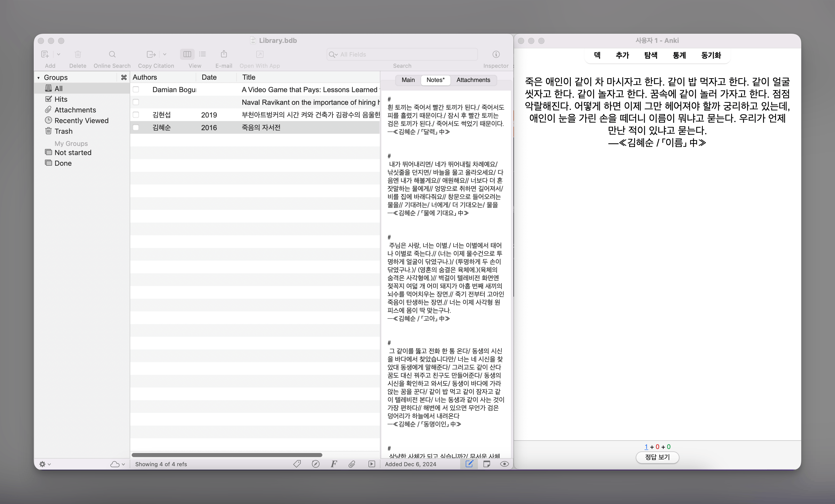Click the Add reference toolbar icon
This screenshot has width=835, height=504.
[45, 54]
